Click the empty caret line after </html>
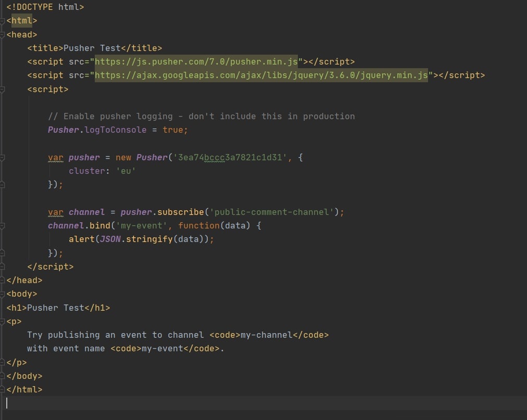The image size is (527, 420). (263, 403)
